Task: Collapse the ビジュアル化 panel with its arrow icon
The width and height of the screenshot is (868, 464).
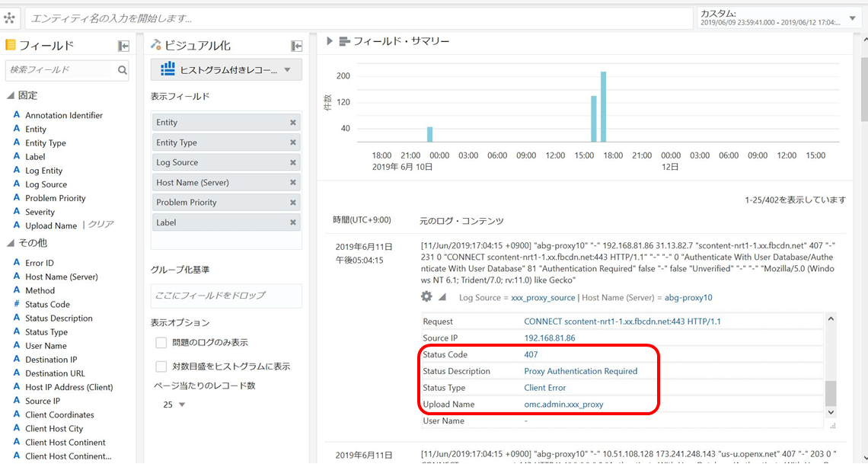Action: click(x=297, y=46)
